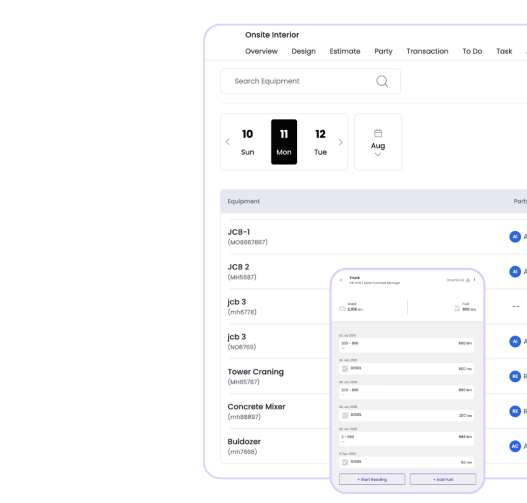This screenshot has height=503, width=527.
Task: Click the Start Reading button
Action: (372, 479)
